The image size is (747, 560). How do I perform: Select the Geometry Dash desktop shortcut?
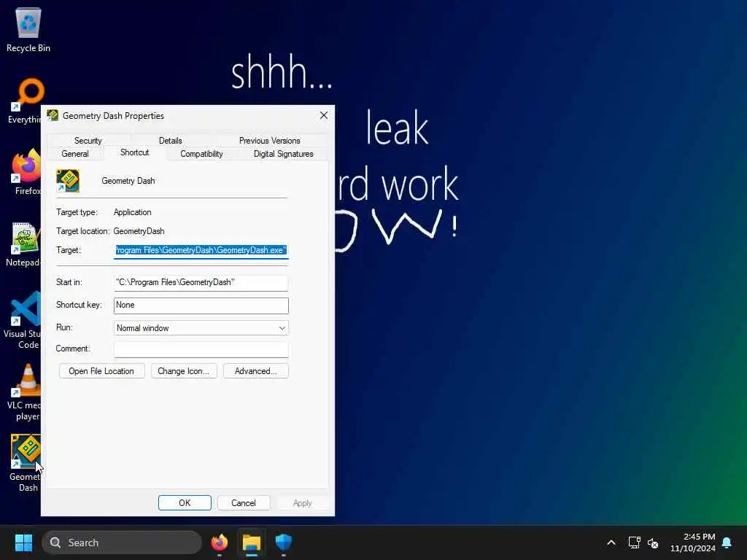[25, 463]
